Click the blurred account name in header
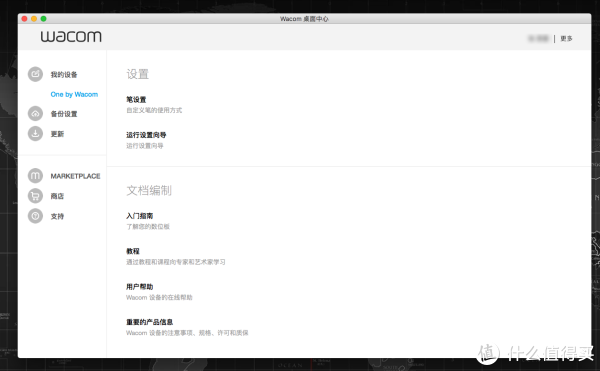The width and height of the screenshot is (600, 371). pos(538,38)
